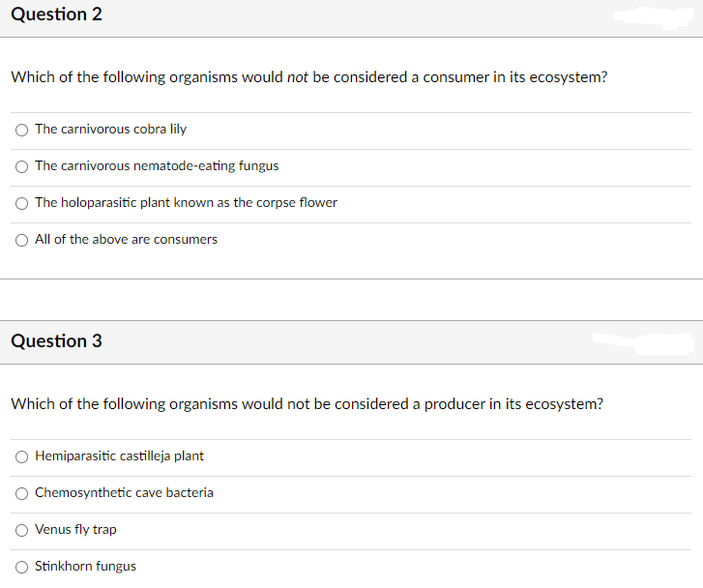Image resolution: width=703 pixels, height=588 pixels.
Task: Click the 'Chemosynthetic cave bacteria' label text
Action: tap(124, 492)
